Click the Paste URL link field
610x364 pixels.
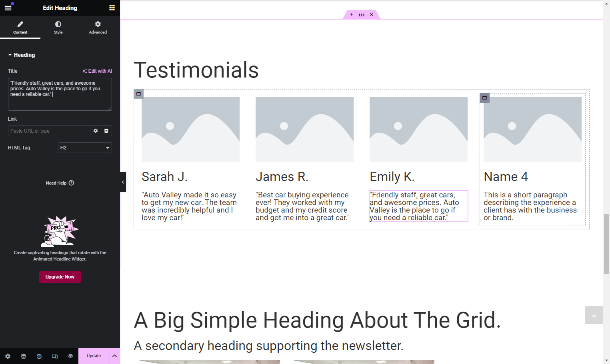coord(49,131)
